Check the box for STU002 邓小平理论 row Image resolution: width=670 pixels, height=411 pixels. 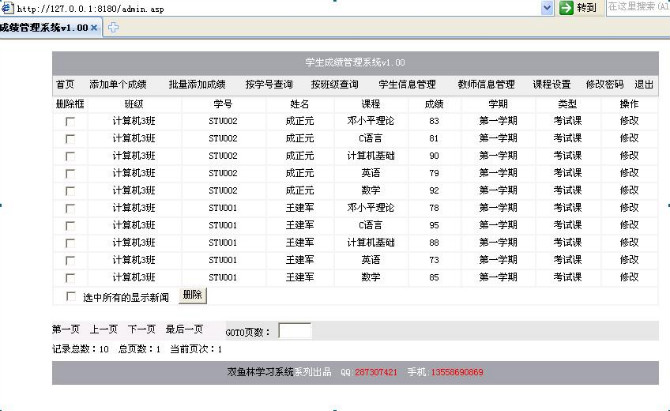70,122
